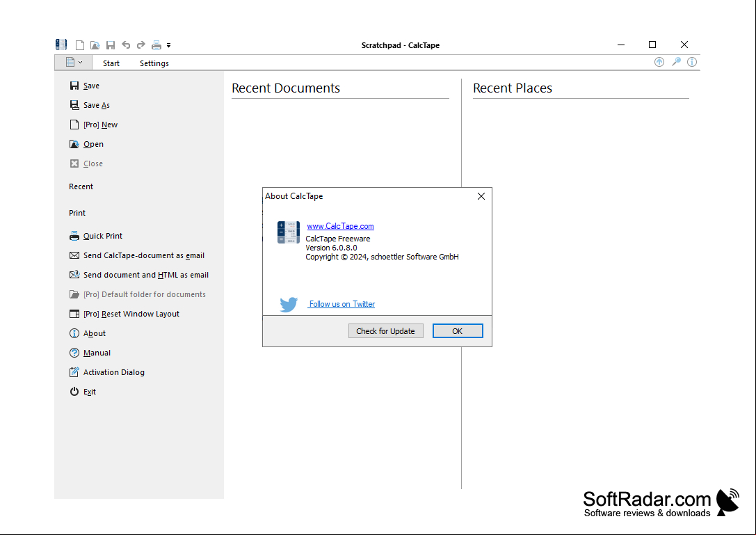756x535 pixels.
Task: Click the Save floppy icon in quick access toolbar
Action: click(111, 45)
